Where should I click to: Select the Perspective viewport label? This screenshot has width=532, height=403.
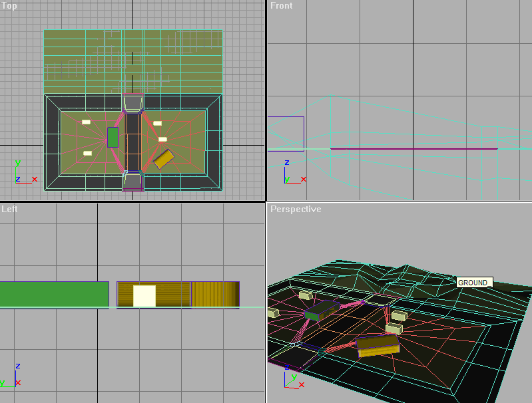296,209
